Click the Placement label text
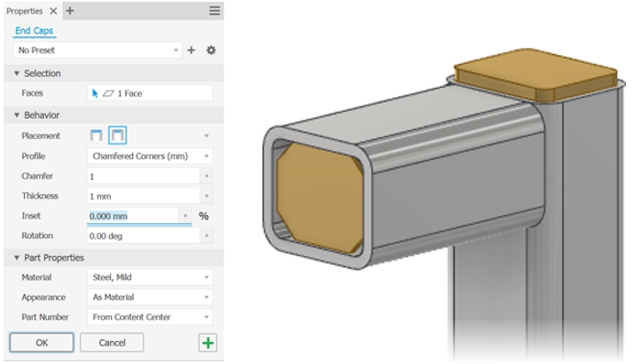This screenshot has height=364, width=633. click(41, 136)
